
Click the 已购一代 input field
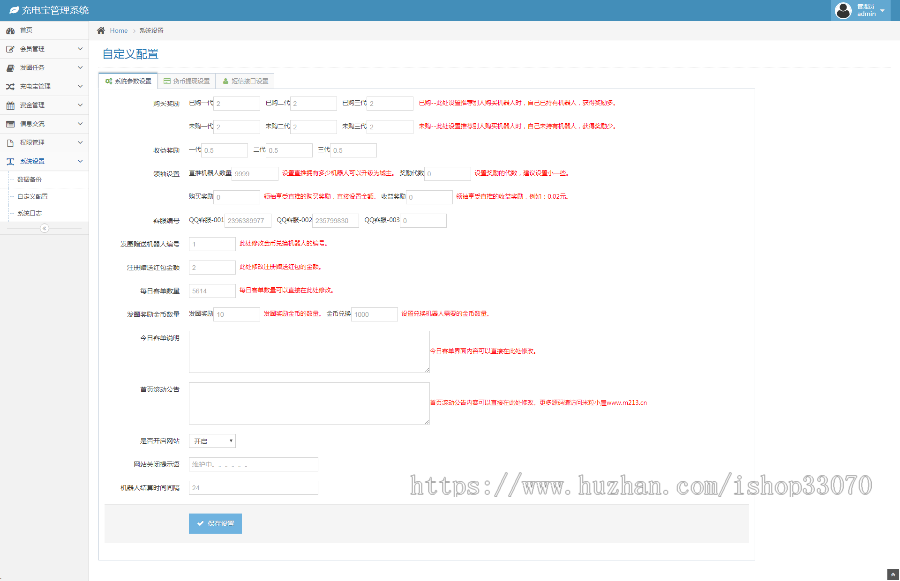point(237,103)
